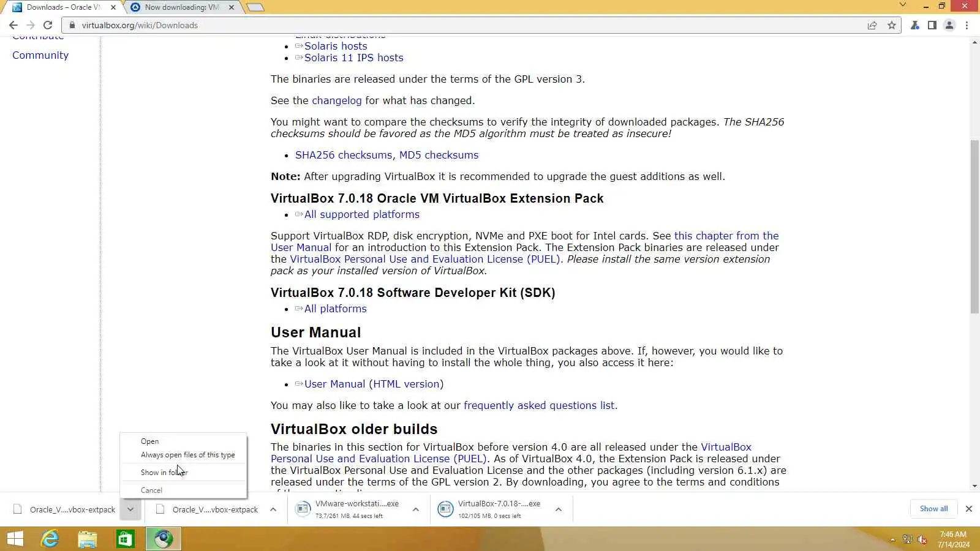Click the vertical scrollbar thumb
This screenshot has width=980, height=551.
coord(974,227)
